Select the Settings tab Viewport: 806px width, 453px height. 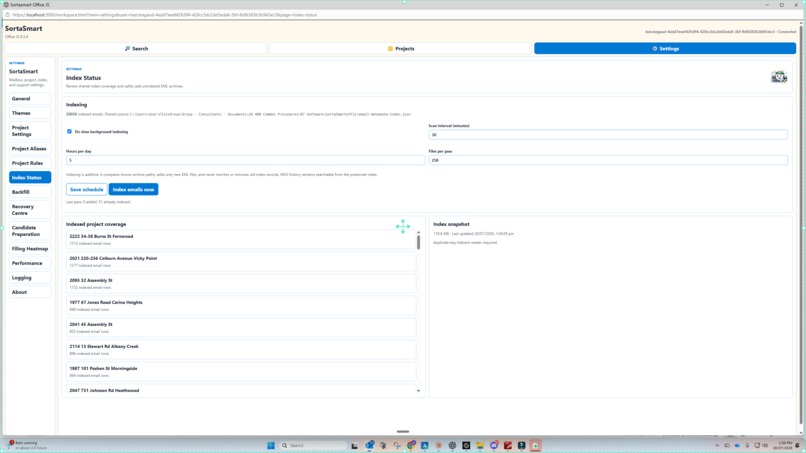click(x=665, y=48)
